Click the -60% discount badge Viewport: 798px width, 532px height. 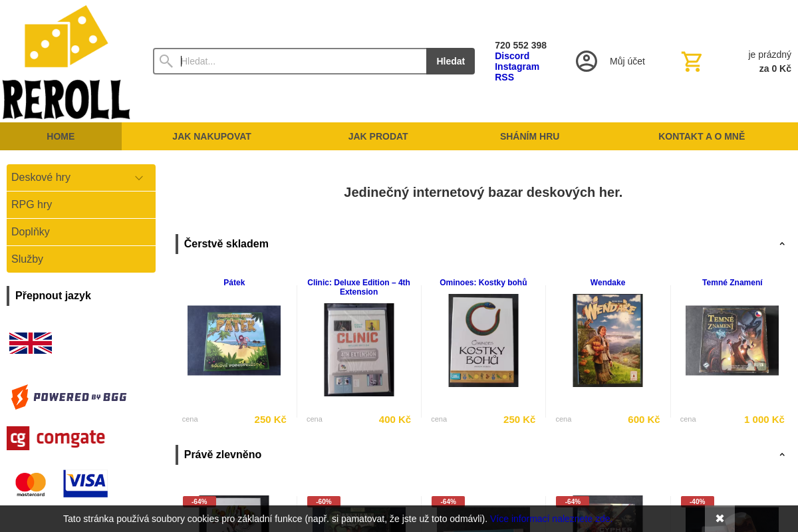pyautogui.click(x=324, y=501)
